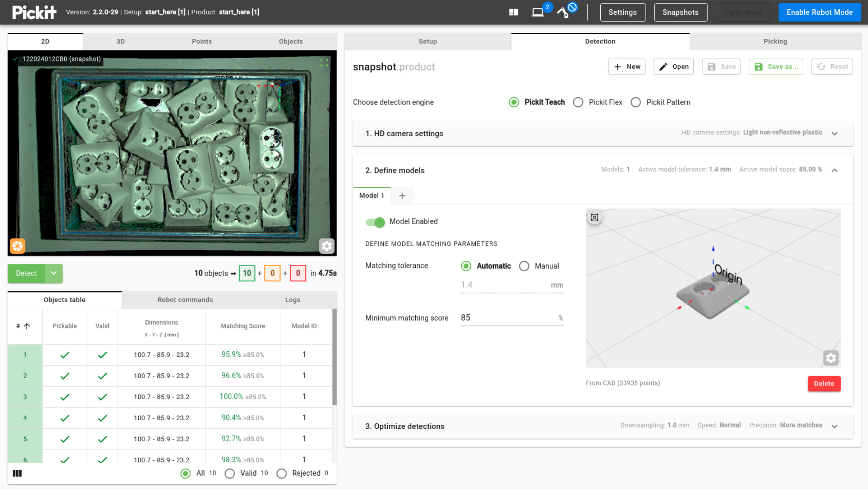Filter objects table to Rejected
This screenshot has height=489, width=868.
(x=282, y=473)
